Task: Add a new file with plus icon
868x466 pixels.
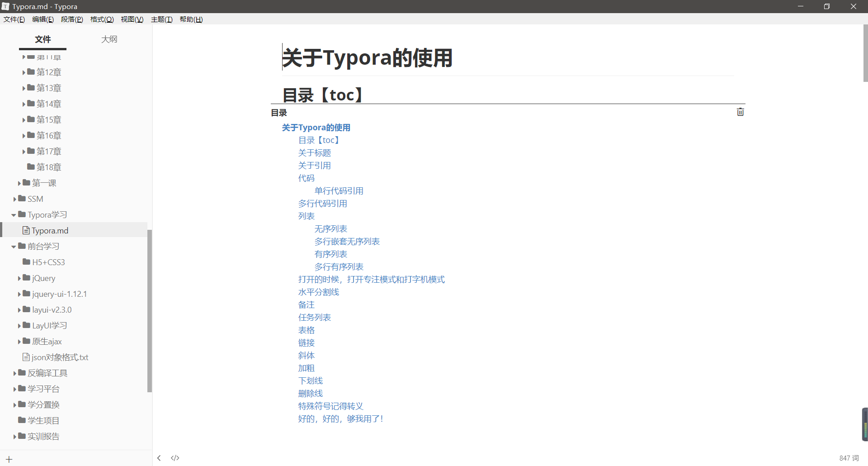Action: click(x=9, y=459)
